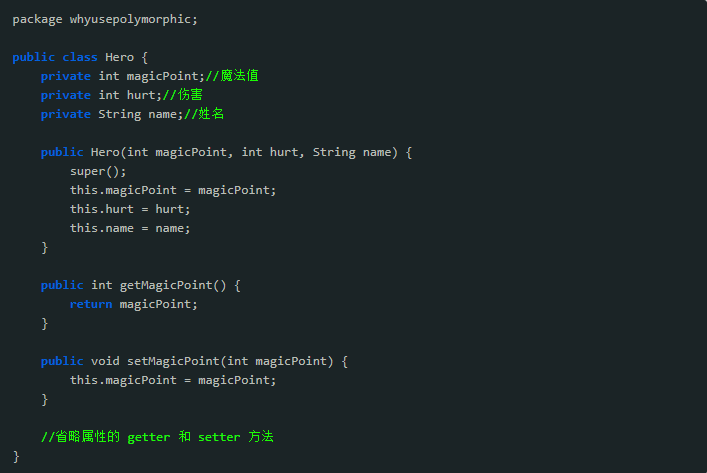Click the 'package' keyword
The width and height of the screenshot is (707, 473).
click(37, 19)
